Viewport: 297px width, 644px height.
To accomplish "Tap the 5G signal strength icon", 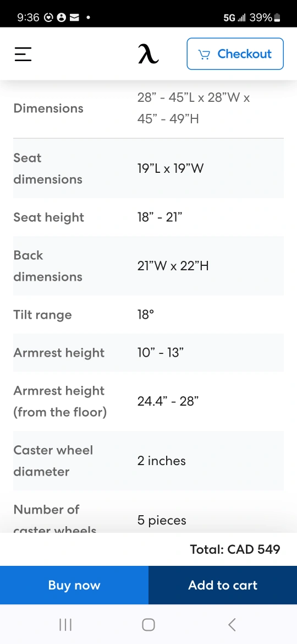I will pyautogui.click(x=234, y=18).
